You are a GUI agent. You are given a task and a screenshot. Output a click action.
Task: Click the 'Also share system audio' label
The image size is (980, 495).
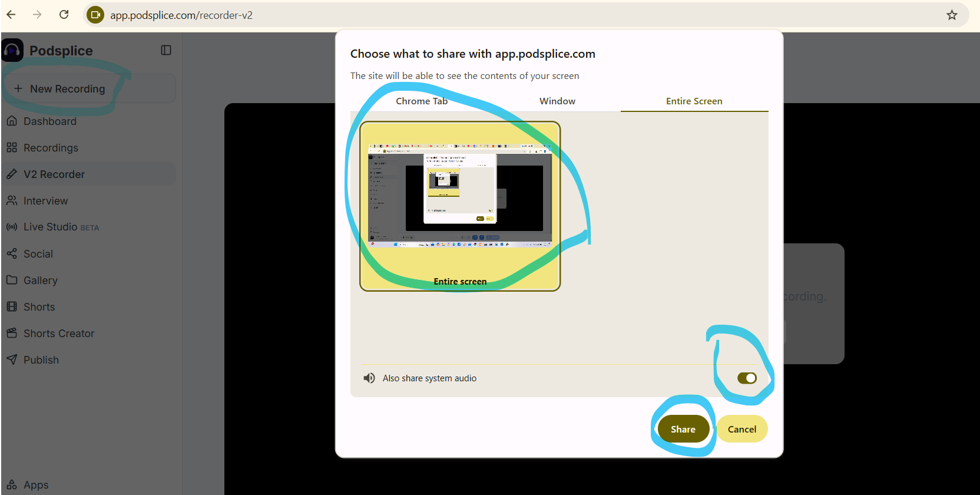click(429, 378)
